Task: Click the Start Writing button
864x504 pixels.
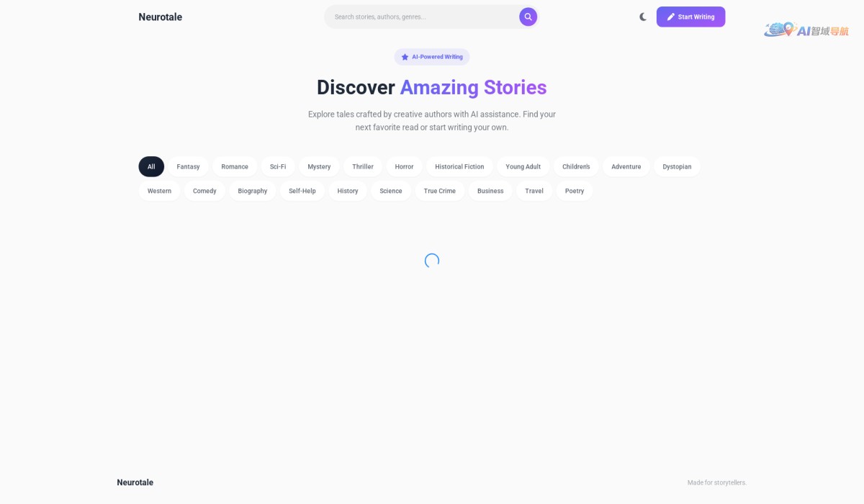Action: (690, 17)
